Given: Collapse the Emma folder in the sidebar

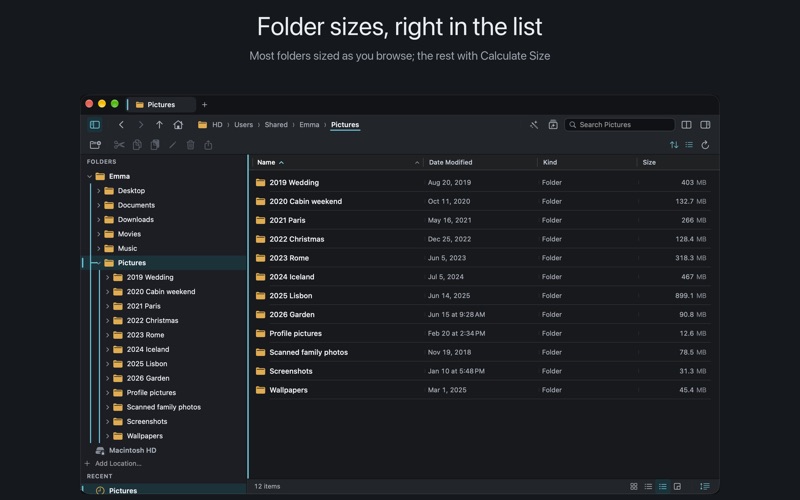Looking at the screenshot, I should tap(90, 177).
